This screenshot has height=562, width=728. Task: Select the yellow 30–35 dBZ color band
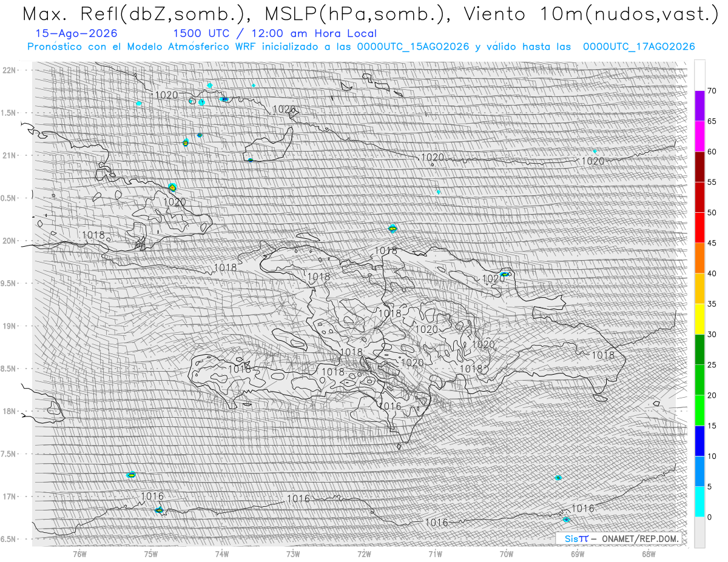pos(699,319)
